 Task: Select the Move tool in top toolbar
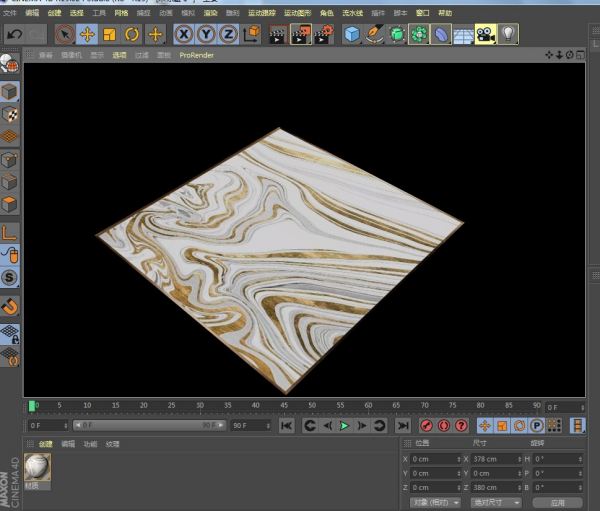coord(87,34)
